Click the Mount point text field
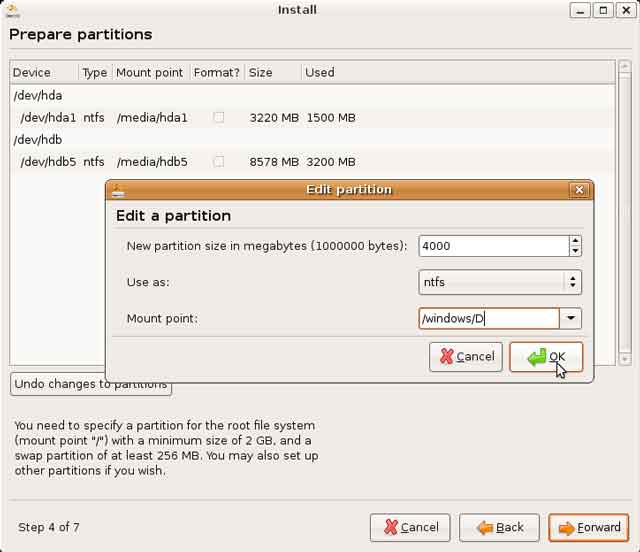This screenshot has height=552, width=640. click(x=488, y=319)
